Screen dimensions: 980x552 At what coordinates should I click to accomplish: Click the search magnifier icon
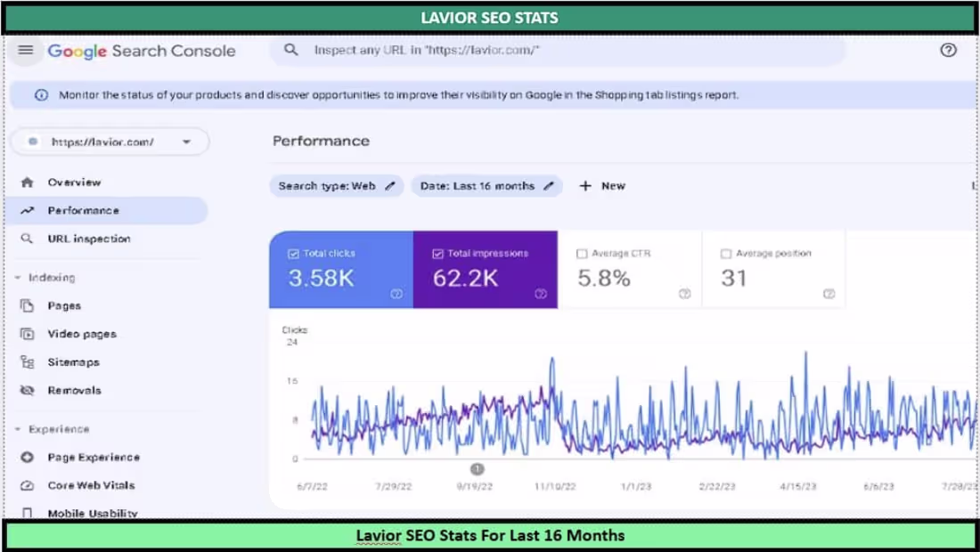point(290,50)
